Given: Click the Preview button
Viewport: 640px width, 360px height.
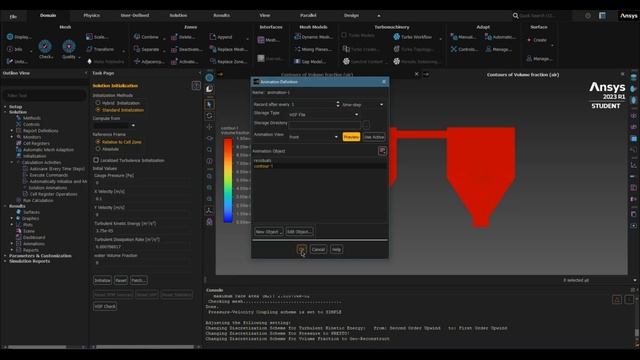Looking at the screenshot, I should pyautogui.click(x=351, y=137).
